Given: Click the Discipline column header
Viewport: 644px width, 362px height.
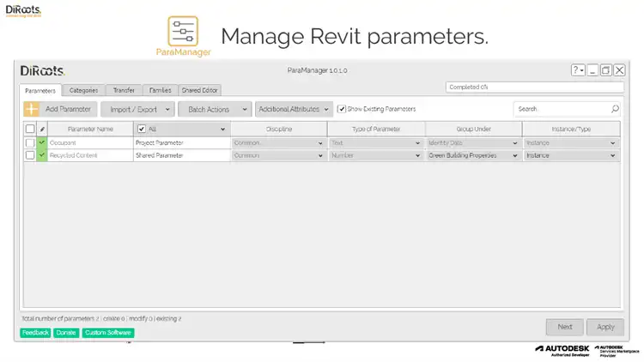Looking at the screenshot, I should point(279,129).
